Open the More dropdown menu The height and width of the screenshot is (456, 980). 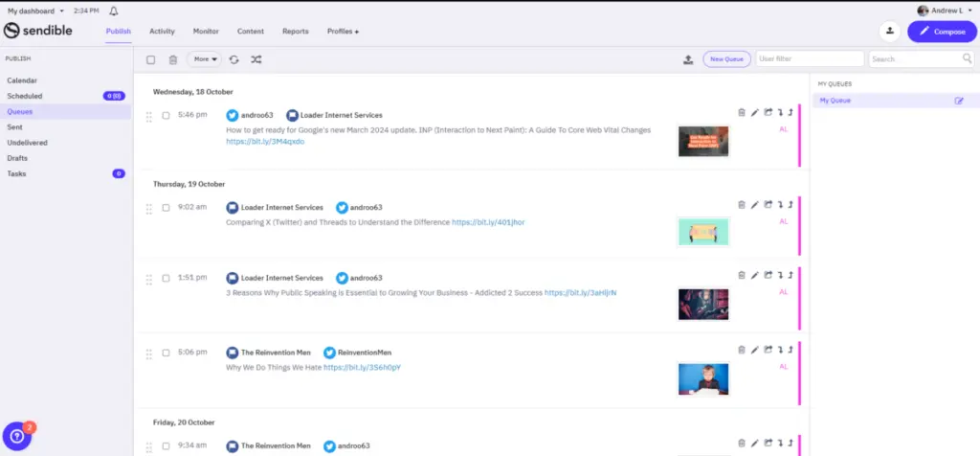click(203, 59)
